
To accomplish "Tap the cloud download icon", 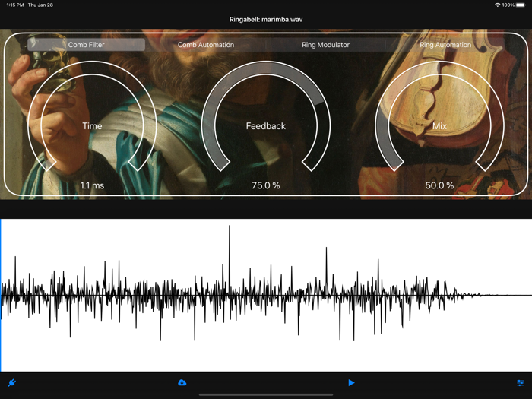I will point(182,383).
